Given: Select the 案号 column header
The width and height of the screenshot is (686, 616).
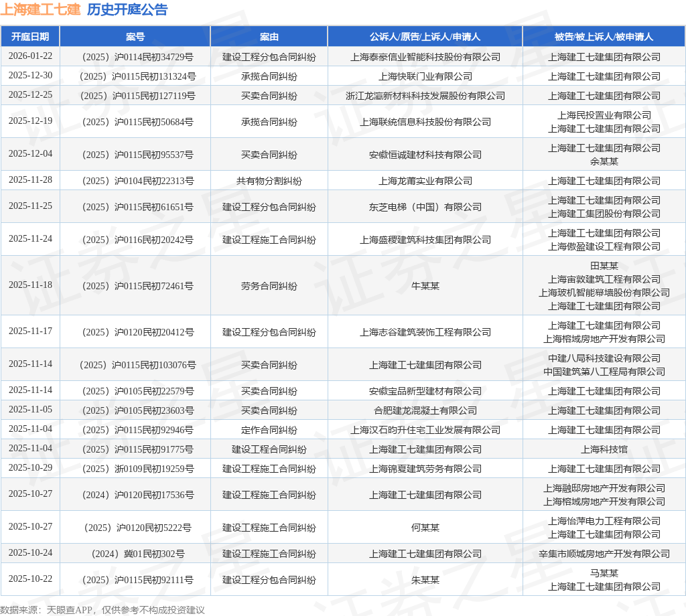Looking at the screenshot, I should tap(135, 37).
